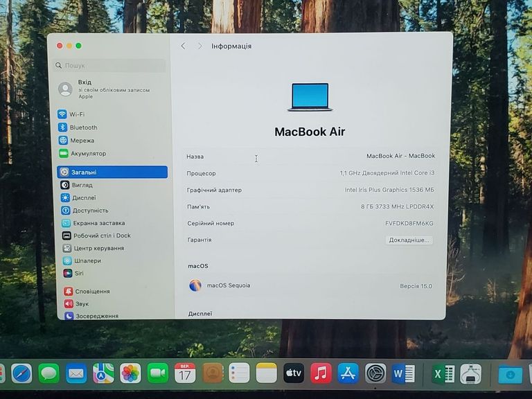
Task: Open FaceTime from the Dock
Action: (158, 373)
